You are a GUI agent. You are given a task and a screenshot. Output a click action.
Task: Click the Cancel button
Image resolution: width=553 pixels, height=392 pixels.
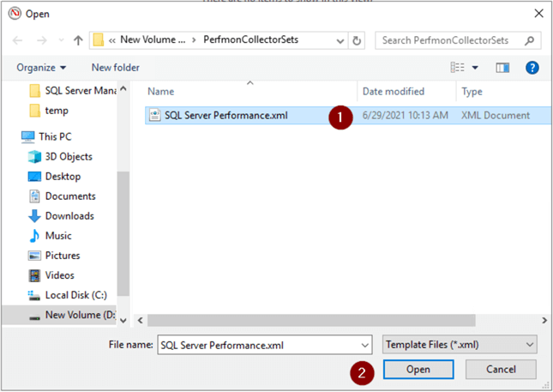pyautogui.click(x=501, y=370)
